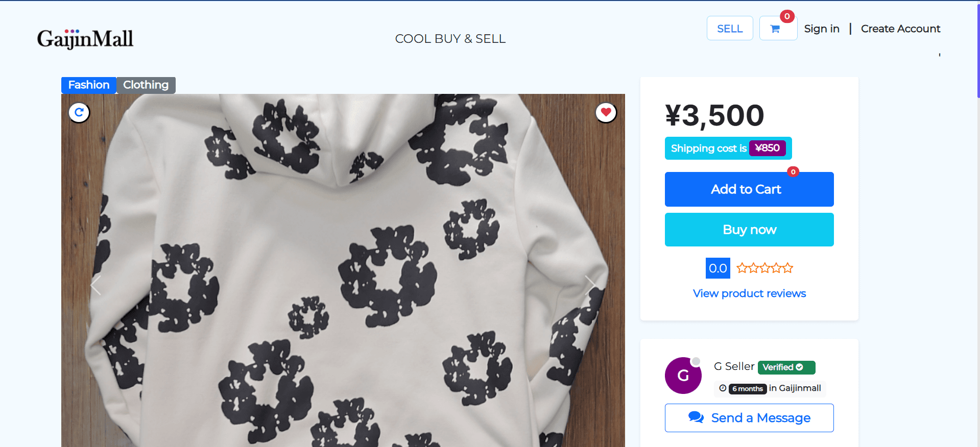Open the shopping cart icon
Image resolution: width=980 pixels, height=447 pixels.
775,29
